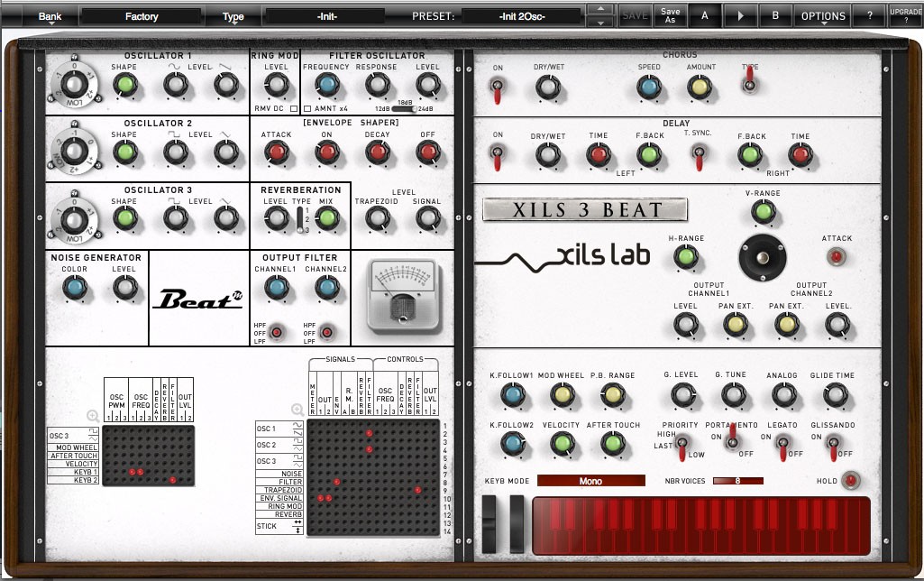Click the magnifier icon beside the left matrix
Image resolution: width=924 pixels, height=581 pixels.
click(93, 416)
